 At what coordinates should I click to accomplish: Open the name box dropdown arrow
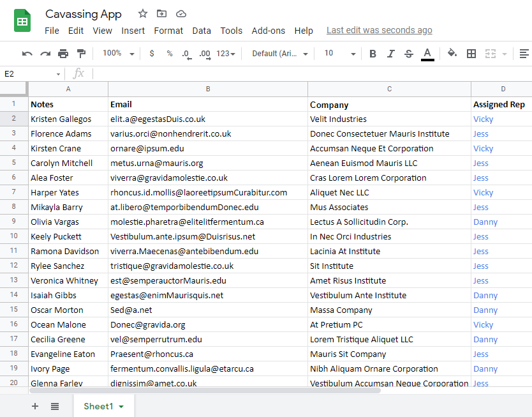point(58,74)
